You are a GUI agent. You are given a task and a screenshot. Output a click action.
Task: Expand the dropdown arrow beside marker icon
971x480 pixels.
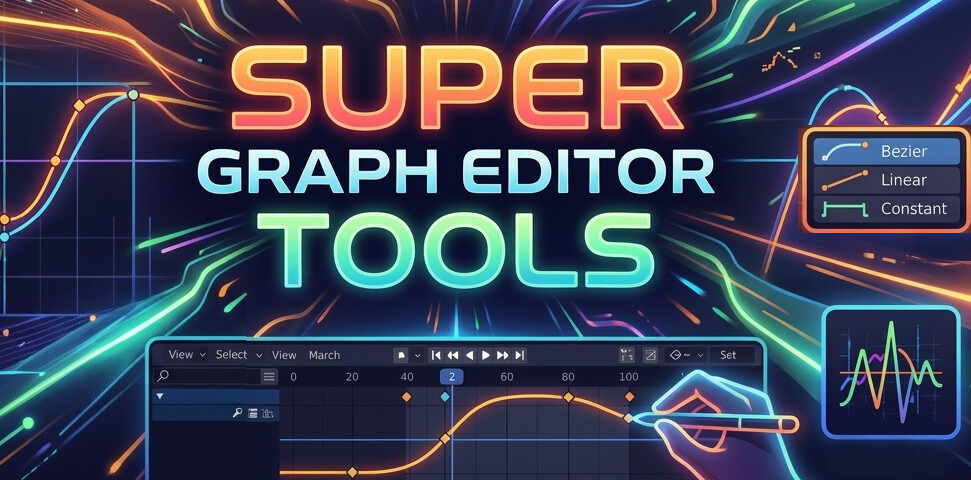(x=417, y=356)
